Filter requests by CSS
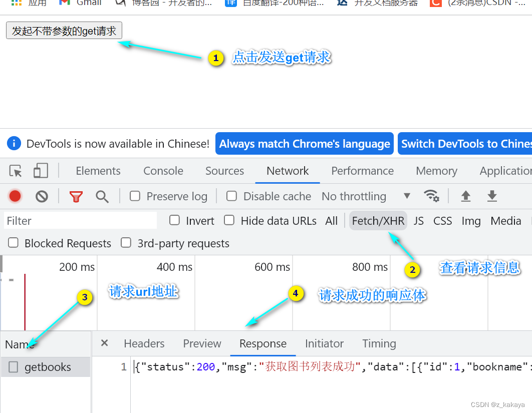532x413 pixels. click(442, 221)
